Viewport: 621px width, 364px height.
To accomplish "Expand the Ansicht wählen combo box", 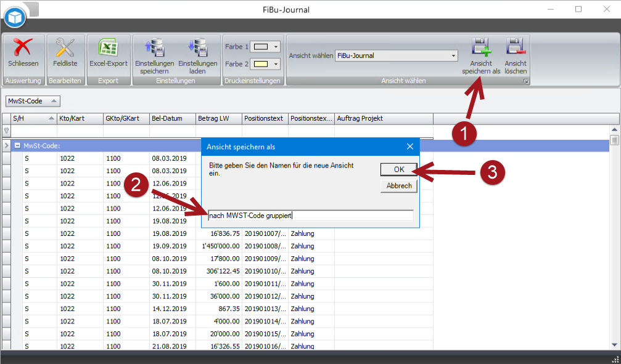I will click(454, 55).
